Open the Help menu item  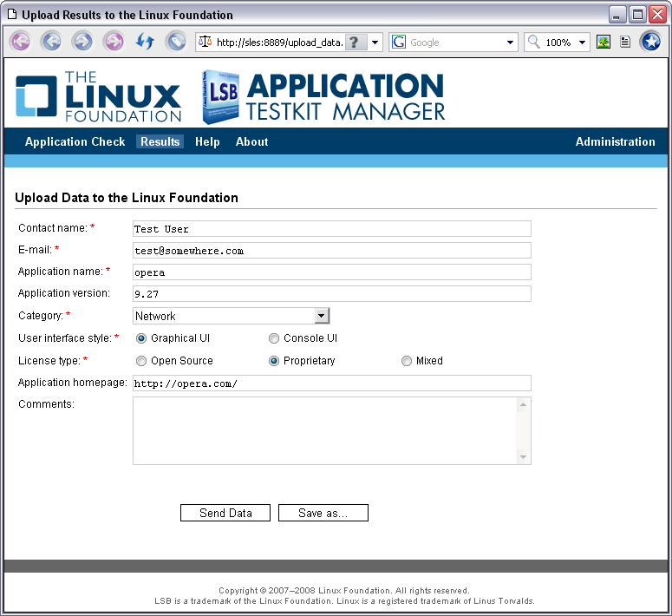click(x=207, y=141)
